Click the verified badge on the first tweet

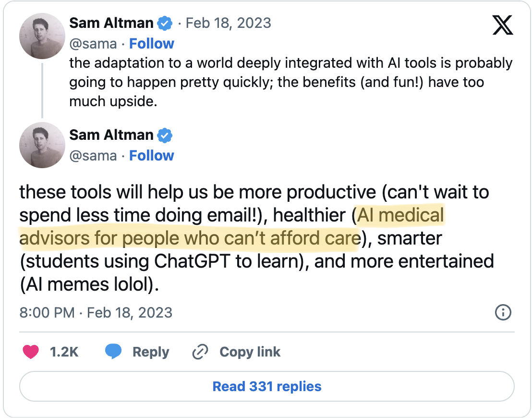pos(165,23)
